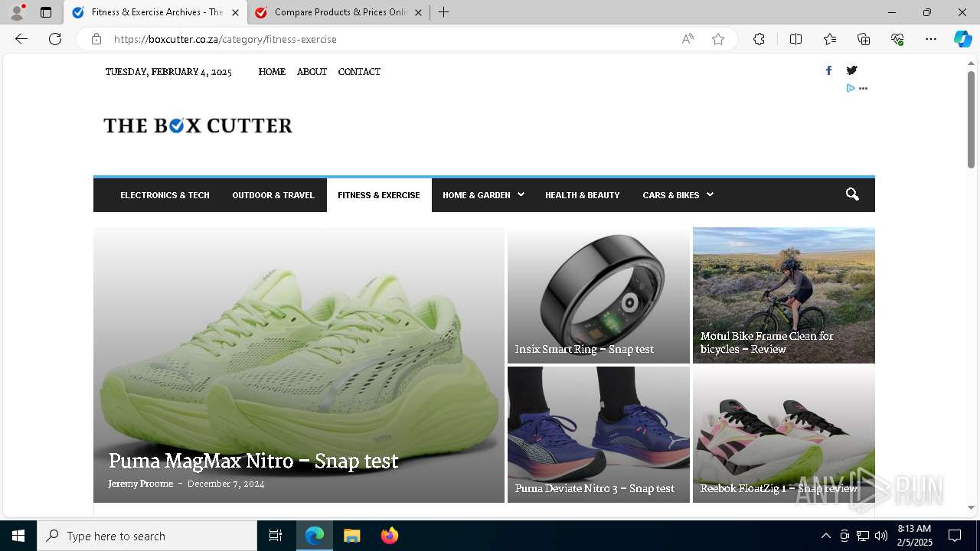Image resolution: width=980 pixels, height=551 pixels.
Task: Launch Firefox from the taskbar
Action: pos(389,536)
